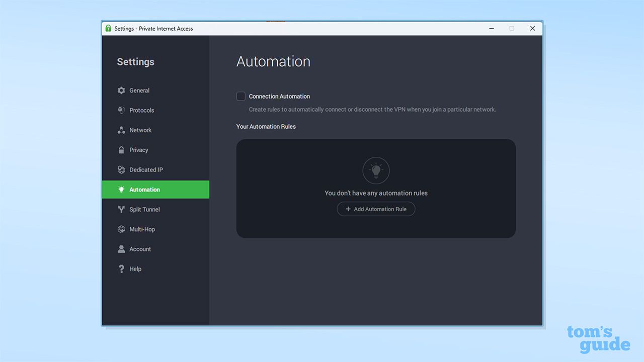Screen dimensions: 644x362
Task: Click the Dedicated IP globe icon
Action: [121, 170]
